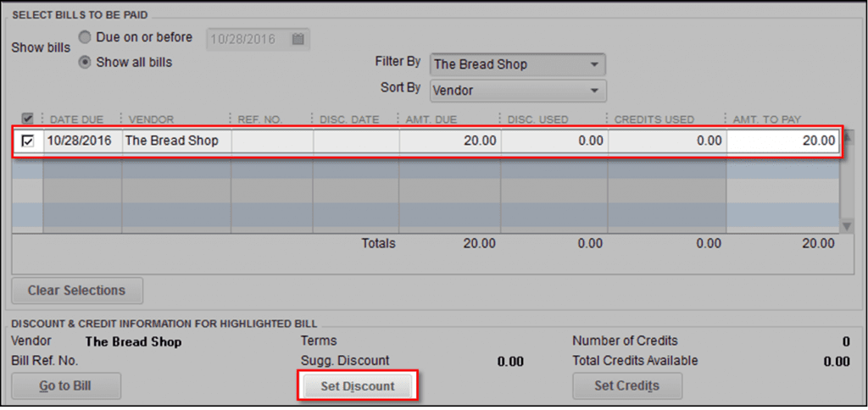Screen dimensions: 868x410
Task: Click the REF. NO. column header
Action: [260, 119]
